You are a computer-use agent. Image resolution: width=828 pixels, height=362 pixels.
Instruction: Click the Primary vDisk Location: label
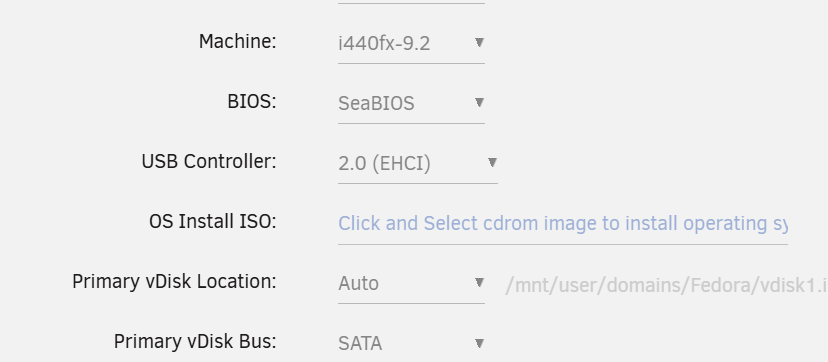pyautogui.click(x=174, y=282)
